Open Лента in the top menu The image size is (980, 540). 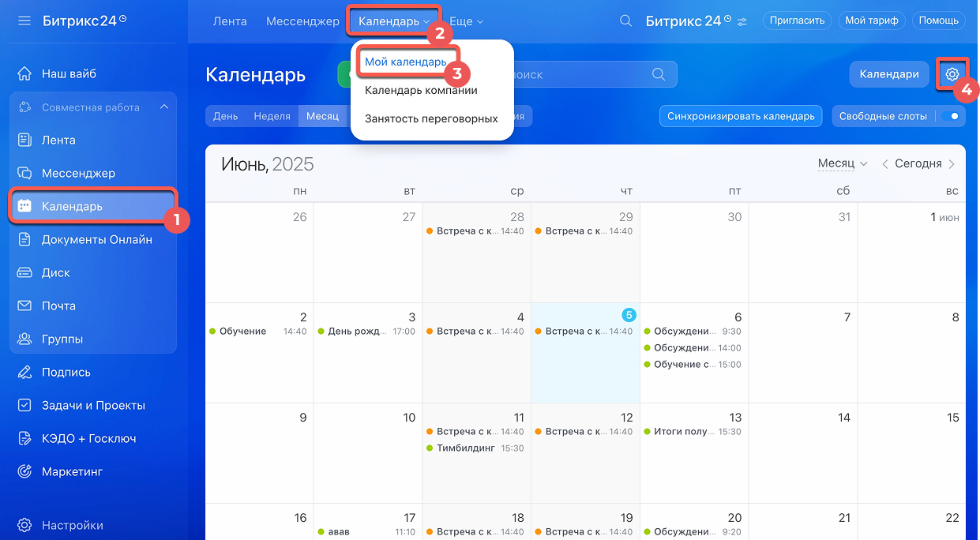click(230, 21)
